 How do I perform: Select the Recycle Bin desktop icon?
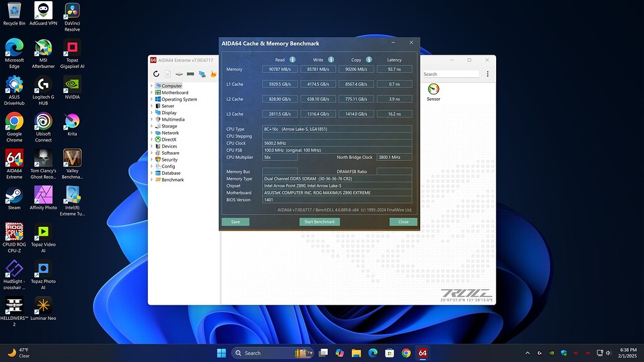coord(14,14)
